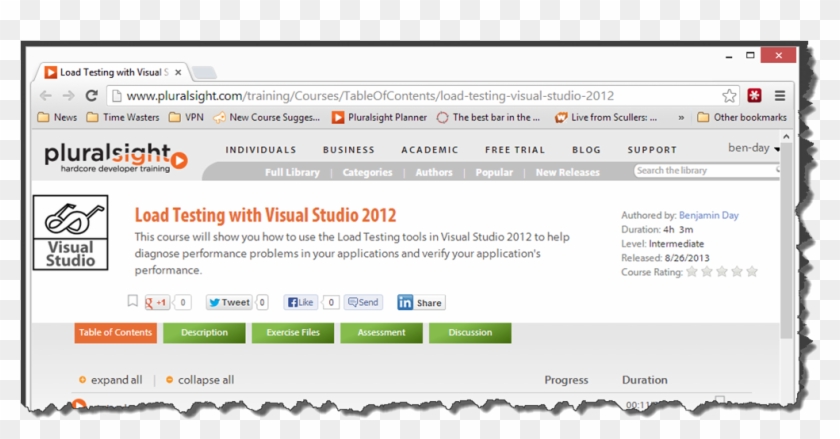The height and width of the screenshot is (439, 840).
Task: Open the ACADEMIC menu item
Action: coord(430,150)
